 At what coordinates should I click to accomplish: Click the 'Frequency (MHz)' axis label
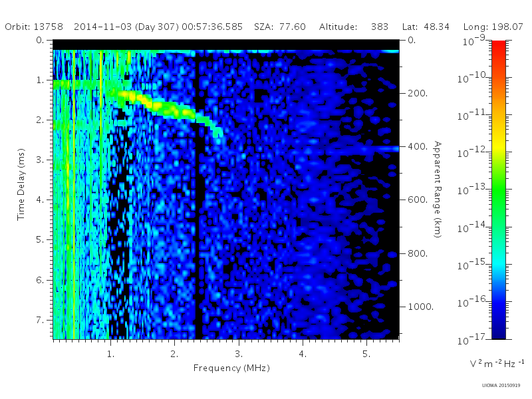coord(231,368)
